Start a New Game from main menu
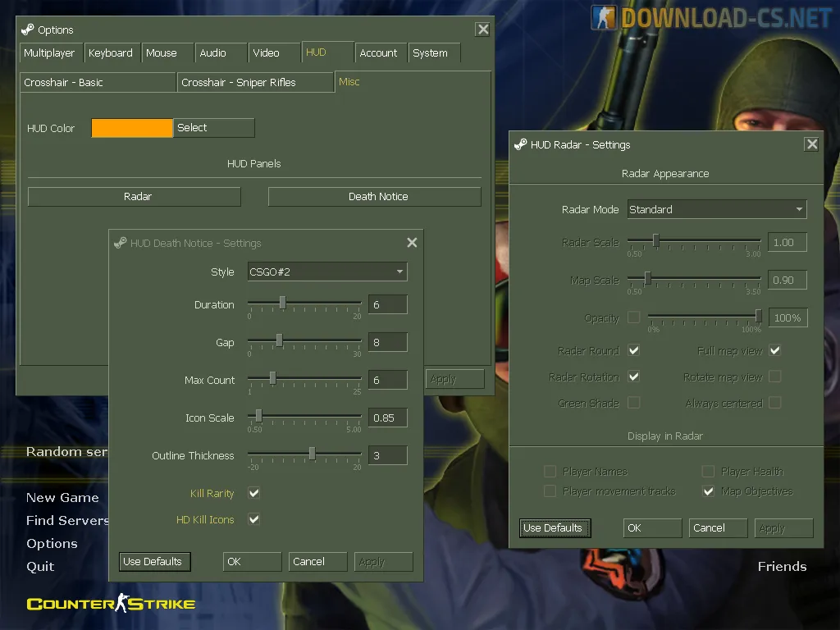 click(62, 498)
